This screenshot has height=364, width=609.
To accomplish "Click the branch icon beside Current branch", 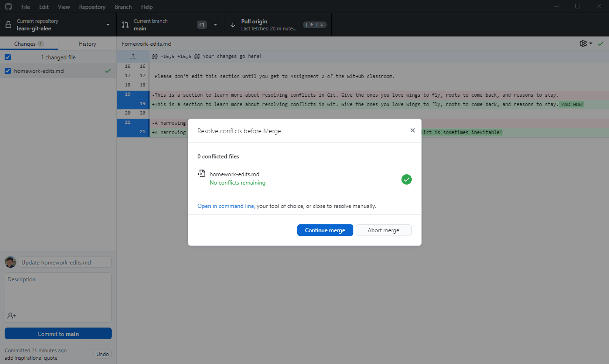I will pos(125,25).
